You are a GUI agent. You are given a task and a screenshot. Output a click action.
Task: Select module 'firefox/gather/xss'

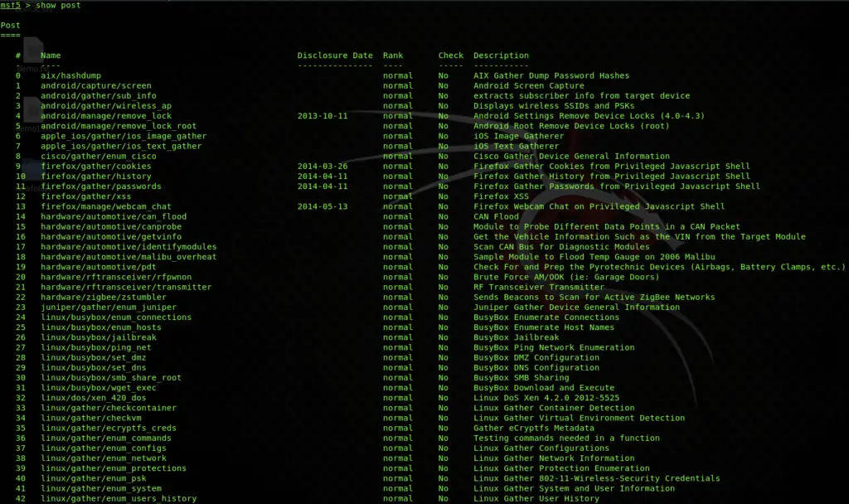(x=86, y=196)
